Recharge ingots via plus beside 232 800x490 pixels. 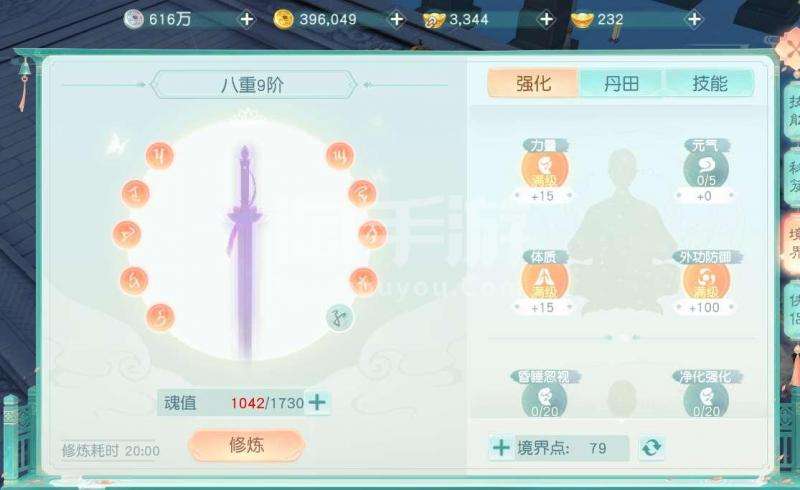click(x=694, y=19)
